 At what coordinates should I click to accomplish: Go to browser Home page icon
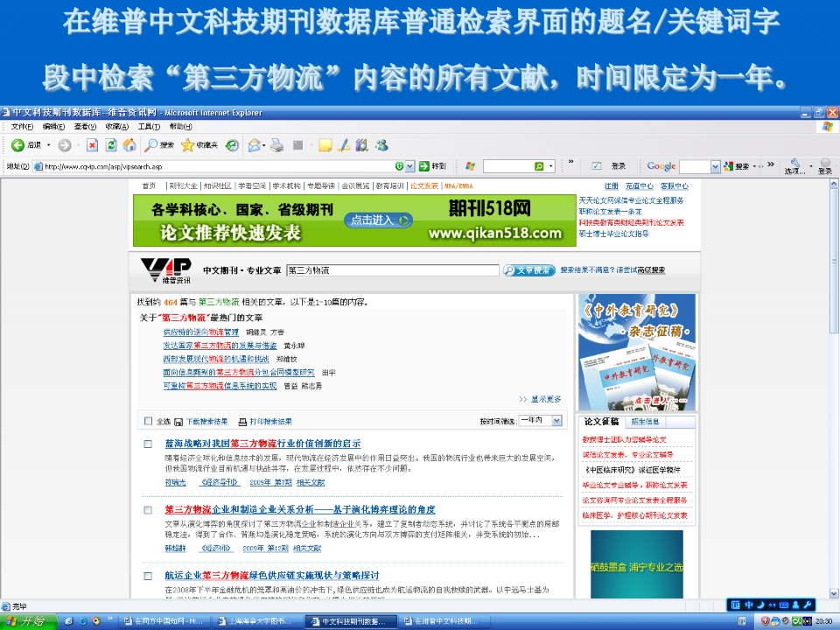click(x=129, y=145)
